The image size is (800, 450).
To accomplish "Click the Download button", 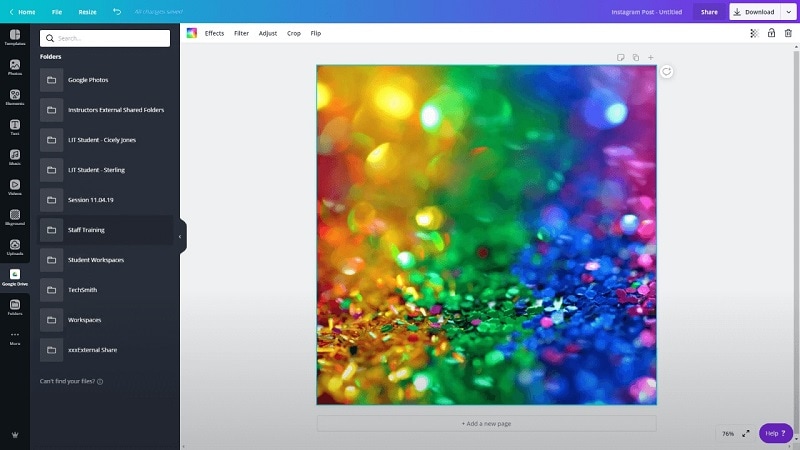I will [756, 12].
